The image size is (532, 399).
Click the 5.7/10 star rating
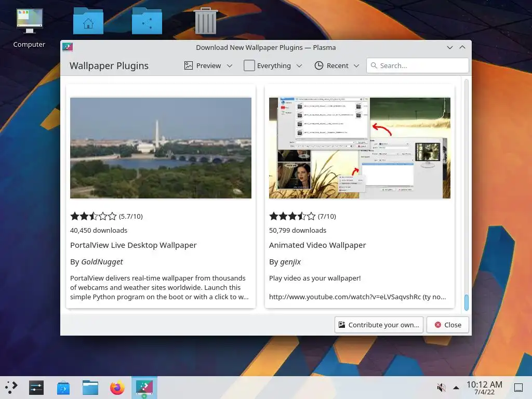pyautogui.click(x=107, y=216)
